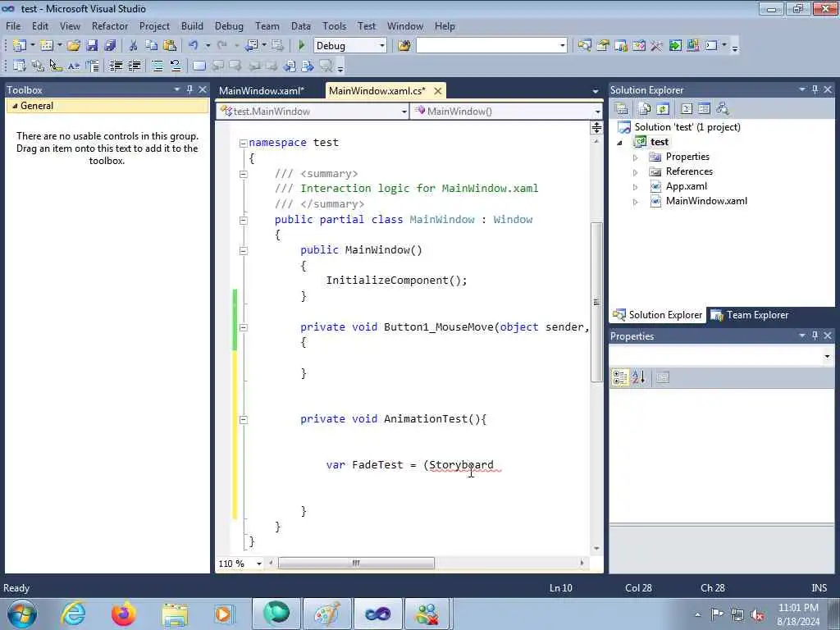This screenshot has height=630, width=840.
Task: Collapse the Button1_MouseMove method outline
Action: 243,327
